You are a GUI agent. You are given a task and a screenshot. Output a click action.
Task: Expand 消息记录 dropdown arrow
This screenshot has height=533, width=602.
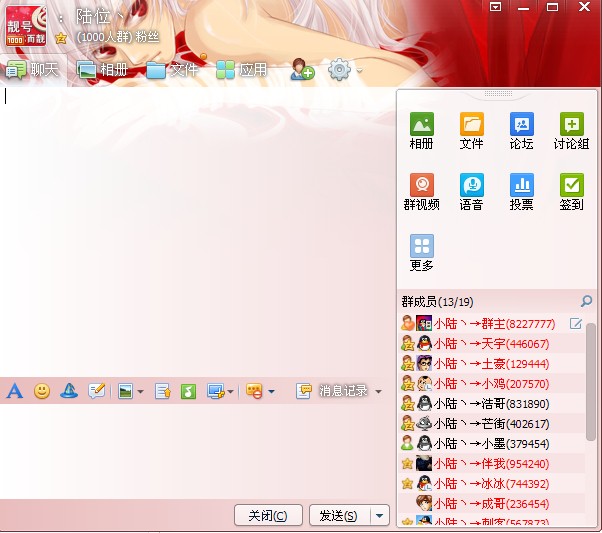coord(379,392)
